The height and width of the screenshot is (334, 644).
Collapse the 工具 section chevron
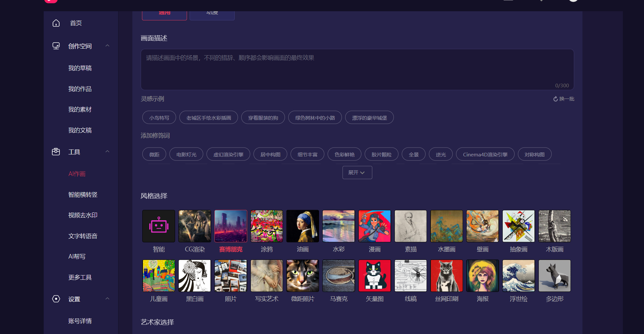coord(107,151)
